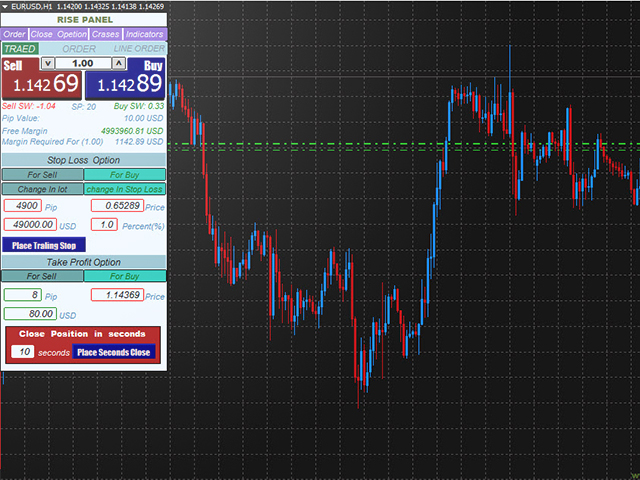Click the lot size decrease arrow
The image size is (640, 480).
point(45,63)
